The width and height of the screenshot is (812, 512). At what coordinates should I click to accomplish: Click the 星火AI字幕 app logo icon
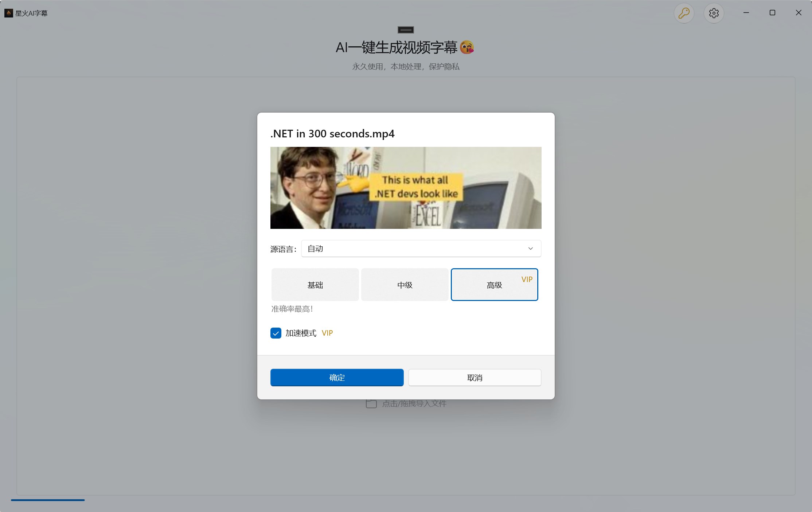point(8,13)
